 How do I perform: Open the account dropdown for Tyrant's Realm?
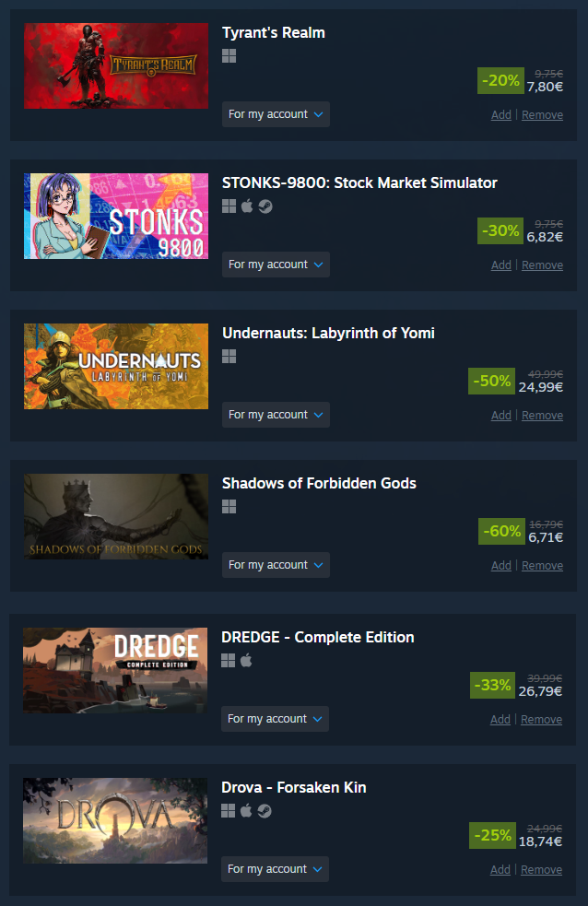(x=276, y=114)
